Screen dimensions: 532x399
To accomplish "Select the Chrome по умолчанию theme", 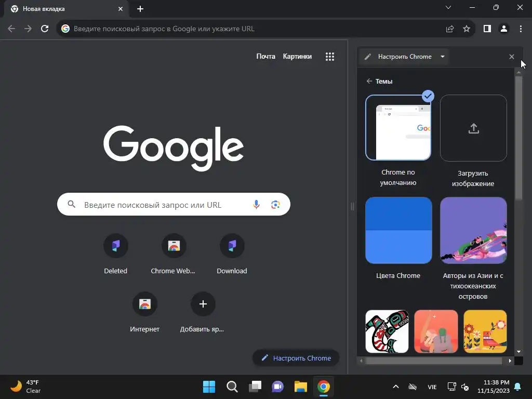I will click(x=398, y=128).
